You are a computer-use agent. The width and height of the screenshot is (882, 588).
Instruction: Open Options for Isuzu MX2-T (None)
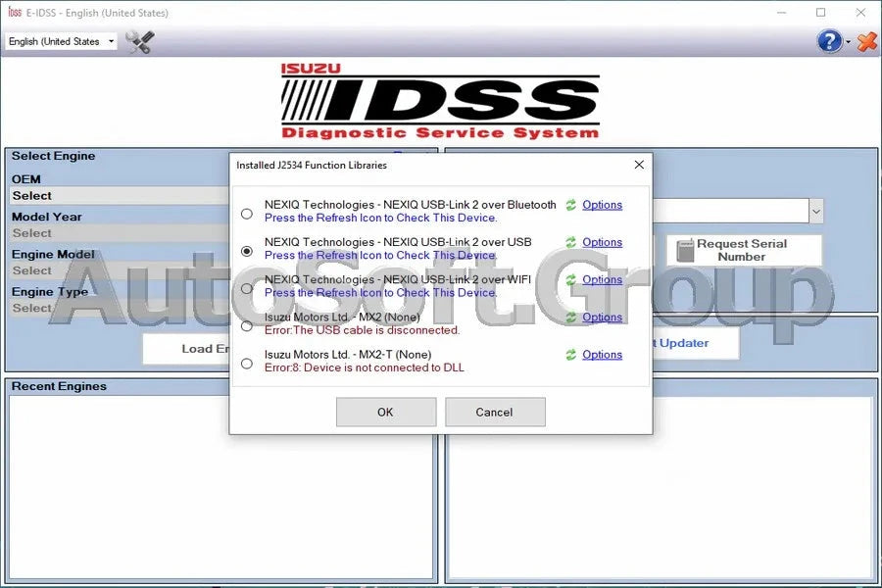602,355
